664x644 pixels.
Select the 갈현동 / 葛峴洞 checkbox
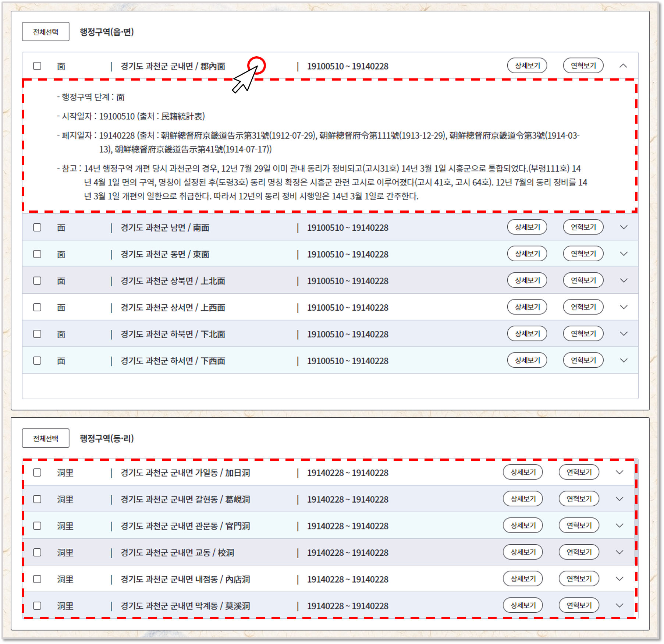click(37, 499)
